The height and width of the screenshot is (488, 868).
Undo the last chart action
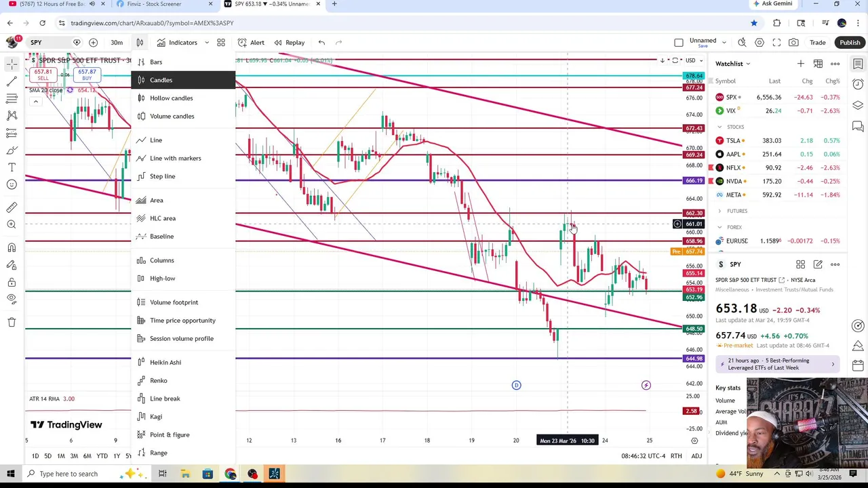point(321,43)
